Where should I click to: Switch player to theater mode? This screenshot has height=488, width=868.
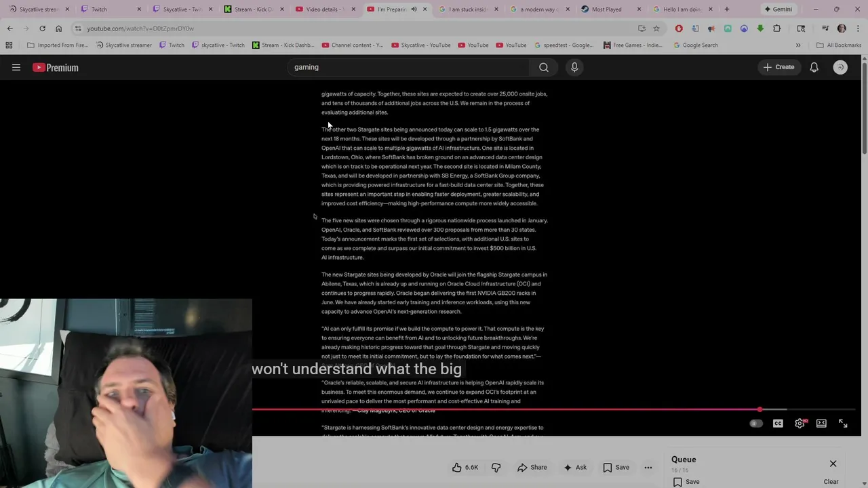coord(821,424)
